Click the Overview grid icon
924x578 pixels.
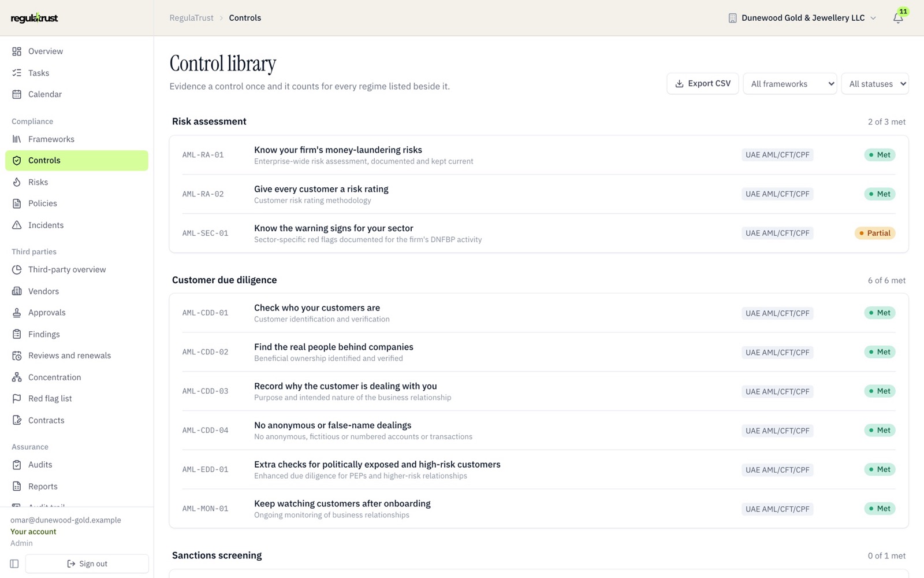[x=17, y=51]
